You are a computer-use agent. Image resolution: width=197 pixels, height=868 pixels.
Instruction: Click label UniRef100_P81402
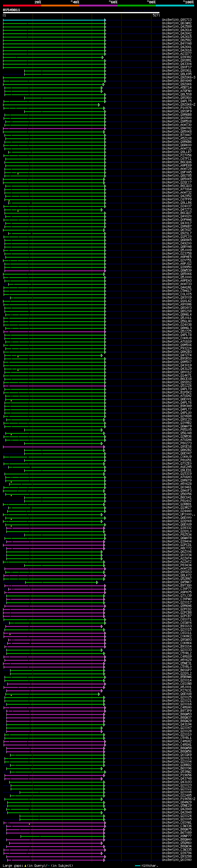click(177, 501)
